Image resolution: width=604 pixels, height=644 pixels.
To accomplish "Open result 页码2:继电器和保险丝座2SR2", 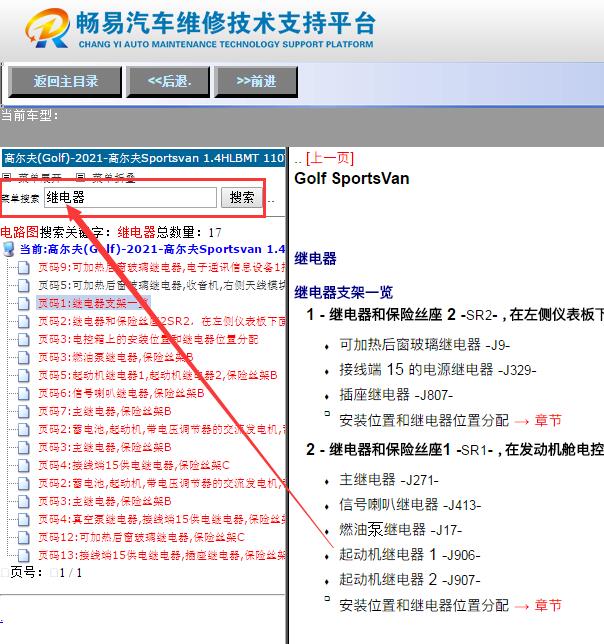I will pos(161,321).
